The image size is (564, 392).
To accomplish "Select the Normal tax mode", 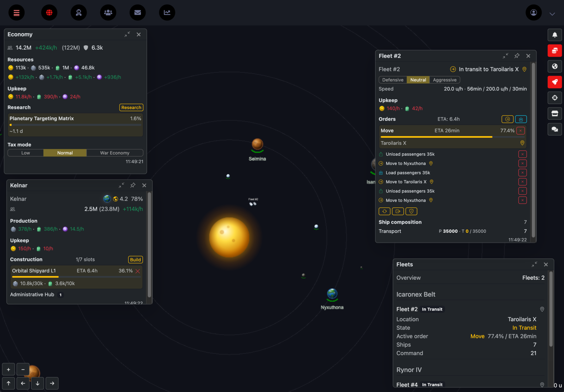I will [x=65, y=153].
